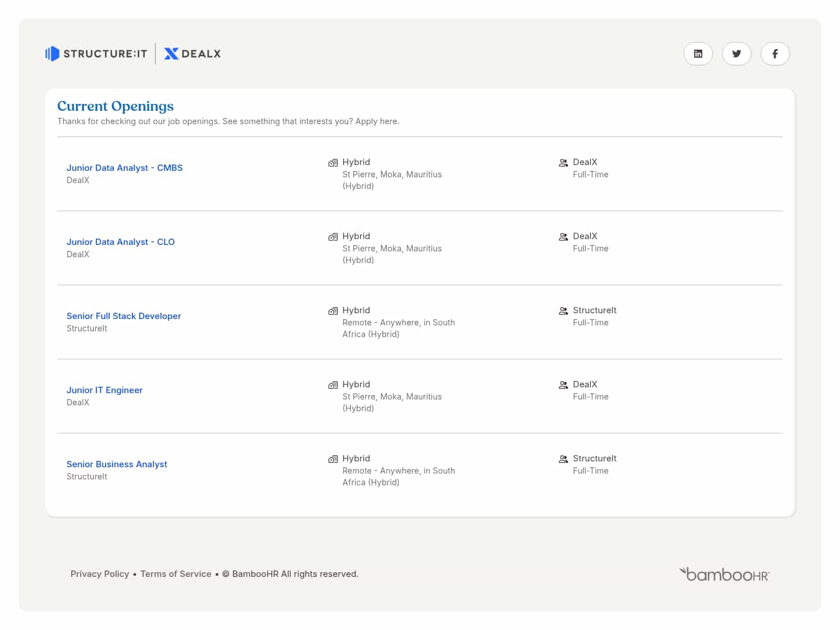Open the Twitter social icon
This screenshot has height=630, width=840.
pyautogui.click(x=737, y=54)
